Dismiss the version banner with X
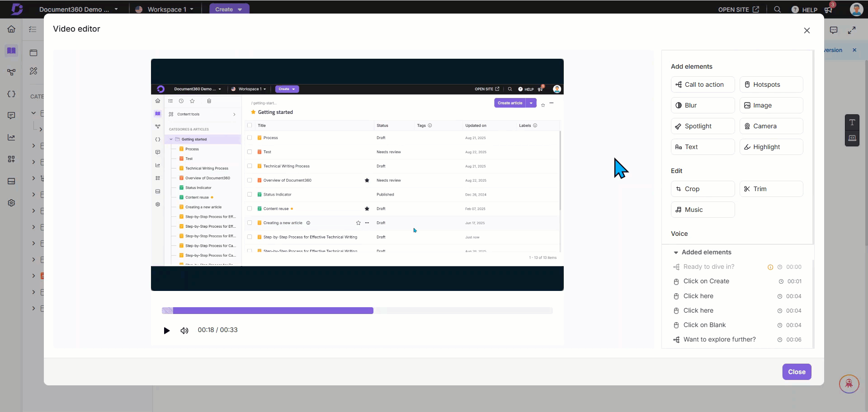 pos(854,50)
